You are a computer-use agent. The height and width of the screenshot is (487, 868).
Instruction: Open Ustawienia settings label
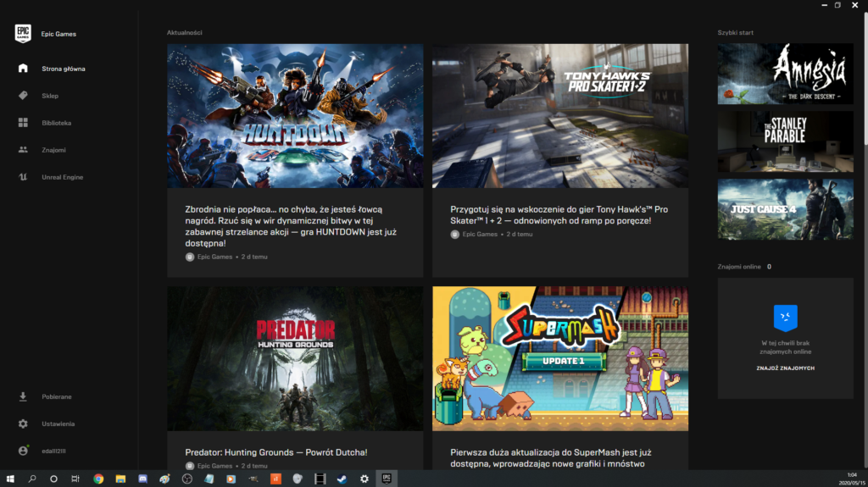click(x=58, y=424)
